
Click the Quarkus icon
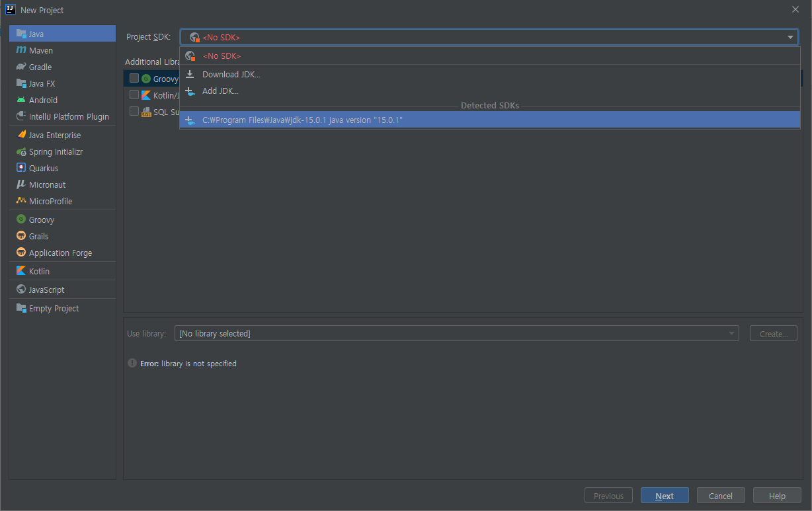click(21, 168)
